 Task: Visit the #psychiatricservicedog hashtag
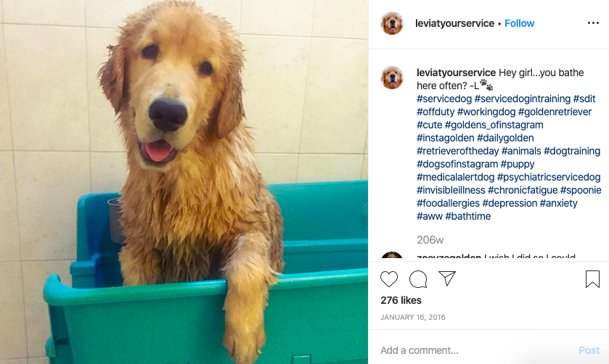click(549, 177)
